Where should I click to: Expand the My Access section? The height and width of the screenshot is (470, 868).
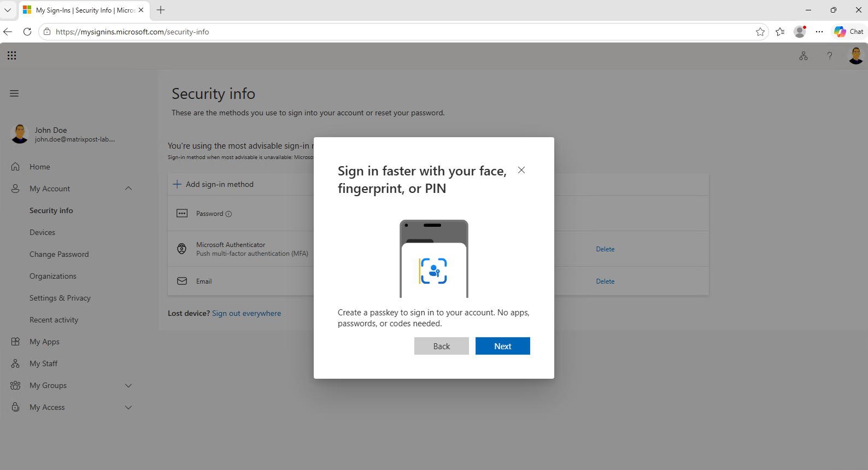tap(128, 407)
